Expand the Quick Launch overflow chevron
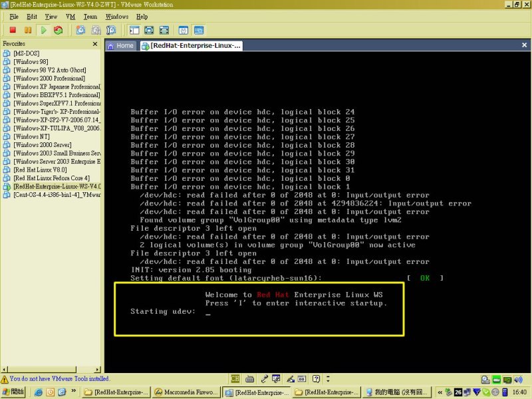The height and width of the screenshot is (399, 532). [x=74, y=391]
